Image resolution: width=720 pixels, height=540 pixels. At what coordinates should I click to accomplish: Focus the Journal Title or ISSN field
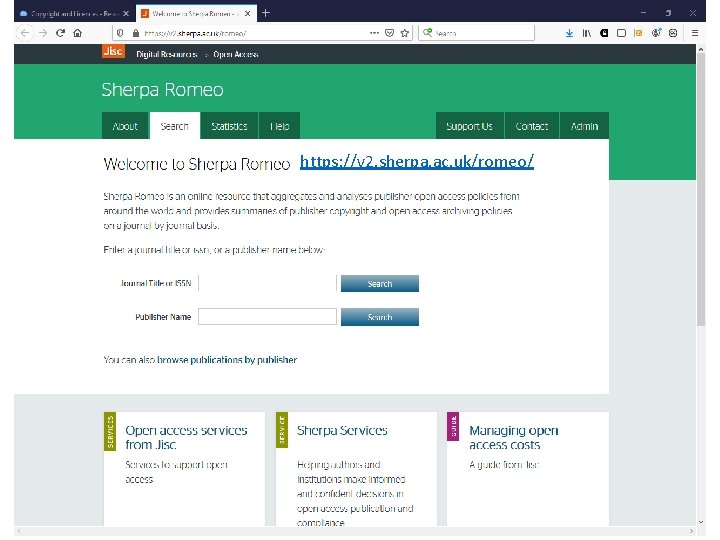pos(267,283)
